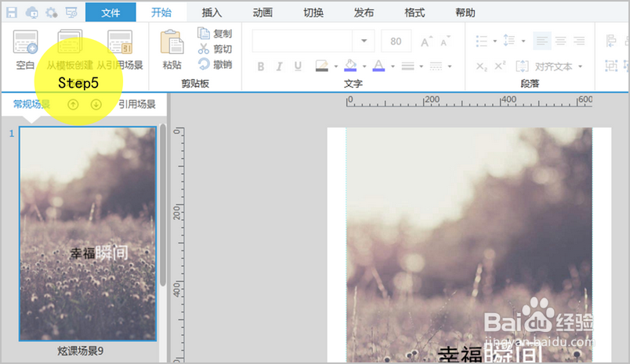The width and height of the screenshot is (630, 364).
Task: Switch to the 帮助 tab
Action: tap(465, 13)
